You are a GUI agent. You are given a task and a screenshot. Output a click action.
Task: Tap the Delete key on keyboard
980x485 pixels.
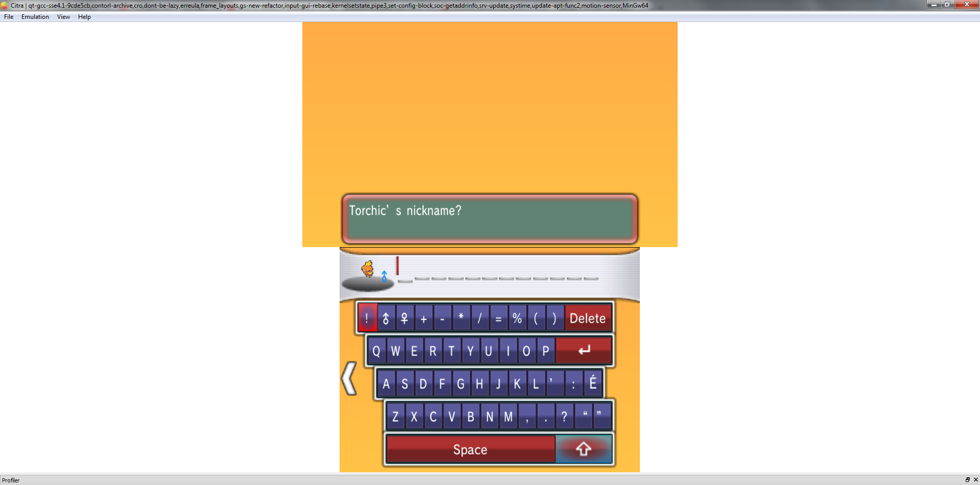[588, 319]
